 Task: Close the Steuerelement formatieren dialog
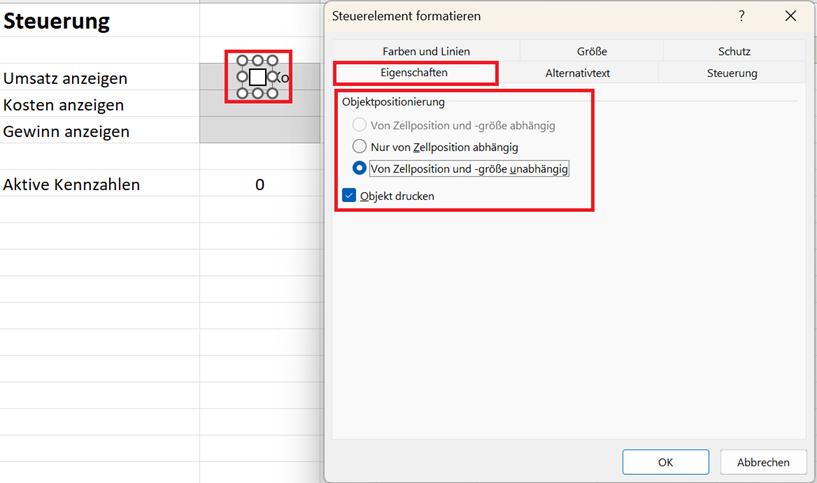(790, 16)
